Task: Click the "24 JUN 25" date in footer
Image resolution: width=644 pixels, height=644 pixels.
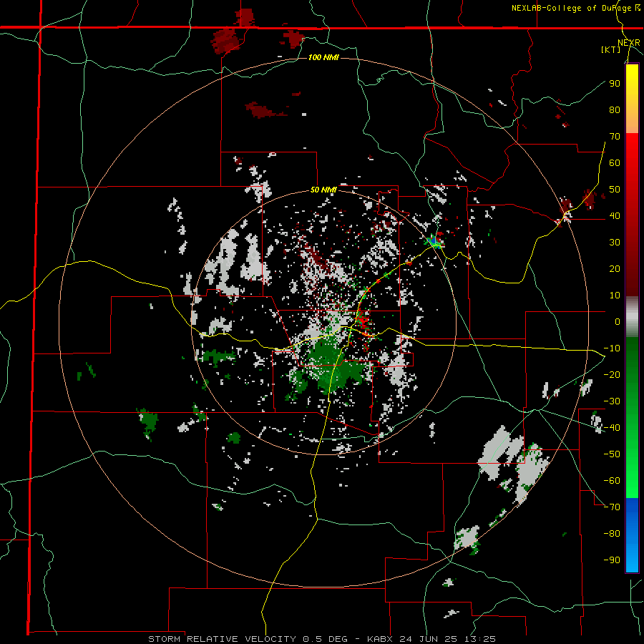Action: (x=428, y=639)
